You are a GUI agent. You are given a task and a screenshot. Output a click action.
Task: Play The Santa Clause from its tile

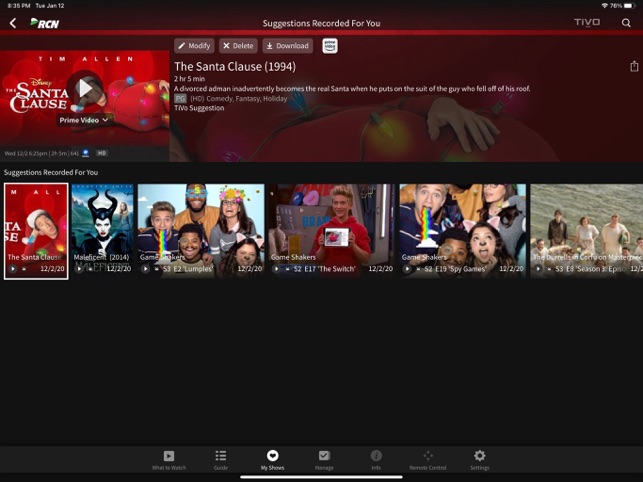pos(13,269)
